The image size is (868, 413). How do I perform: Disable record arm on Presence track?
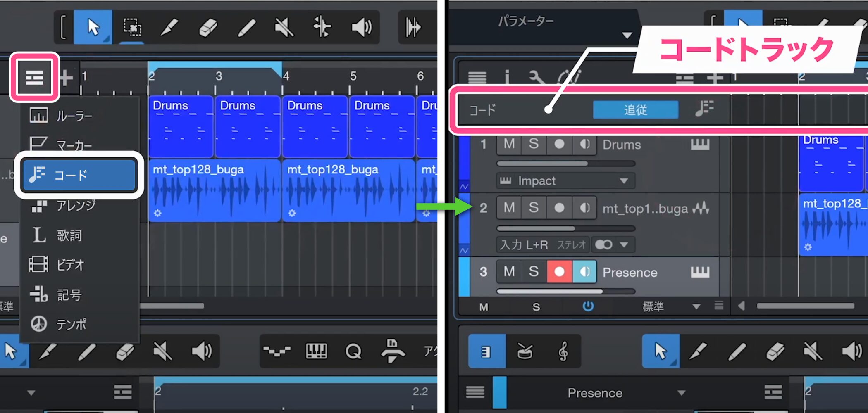[559, 272]
